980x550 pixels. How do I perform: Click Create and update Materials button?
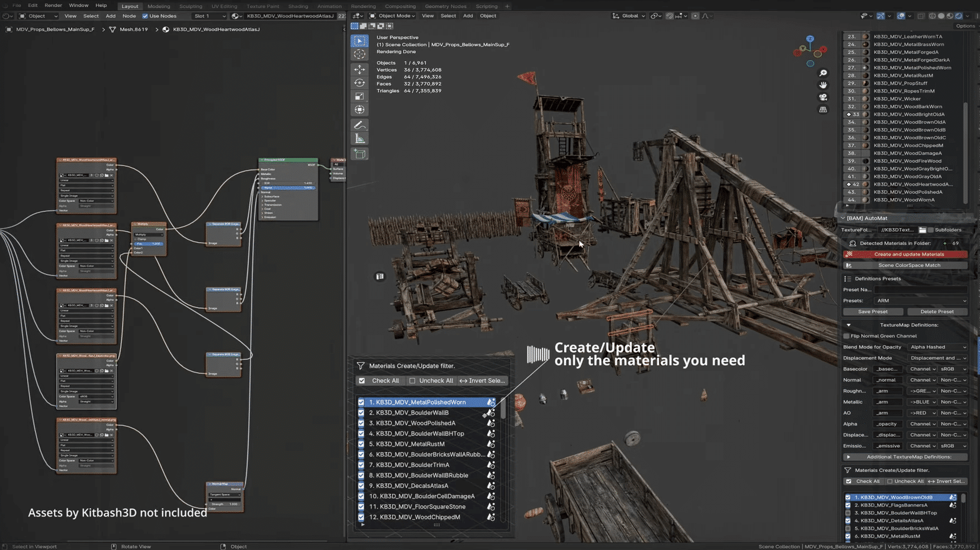pyautogui.click(x=908, y=254)
